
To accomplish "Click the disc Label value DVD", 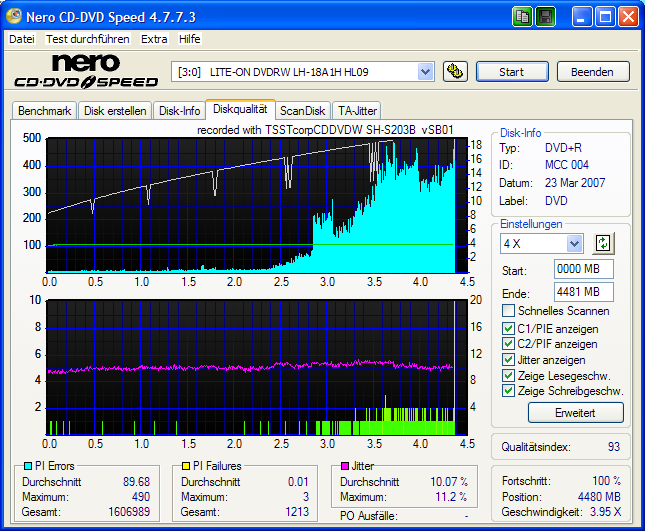I will click(556, 201).
